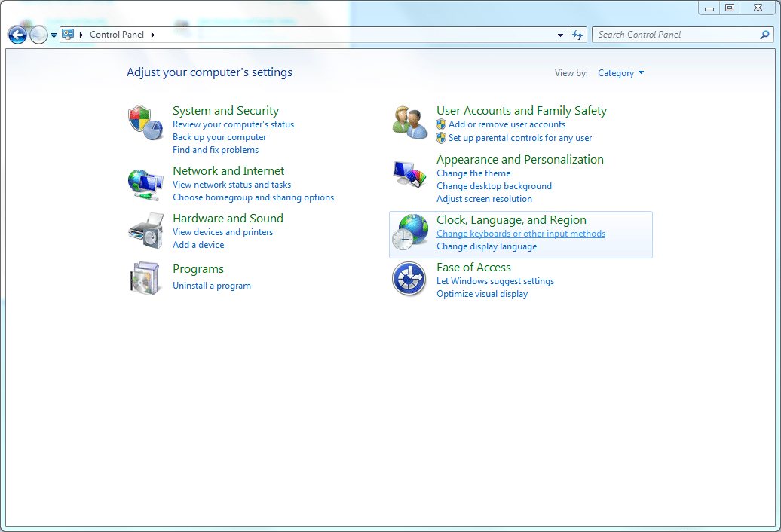
Task: Click the search magnifier icon
Action: (764, 35)
